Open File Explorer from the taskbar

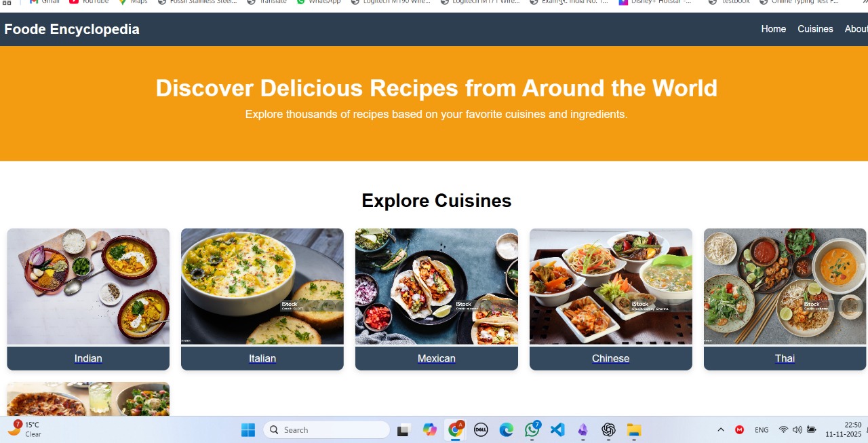click(634, 429)
